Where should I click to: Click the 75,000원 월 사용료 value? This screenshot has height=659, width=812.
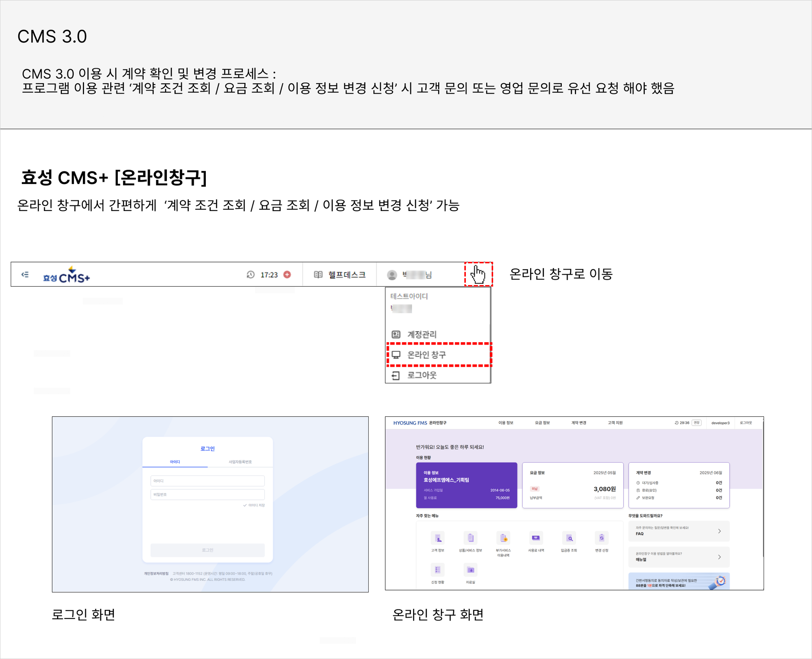coord(502,498)
